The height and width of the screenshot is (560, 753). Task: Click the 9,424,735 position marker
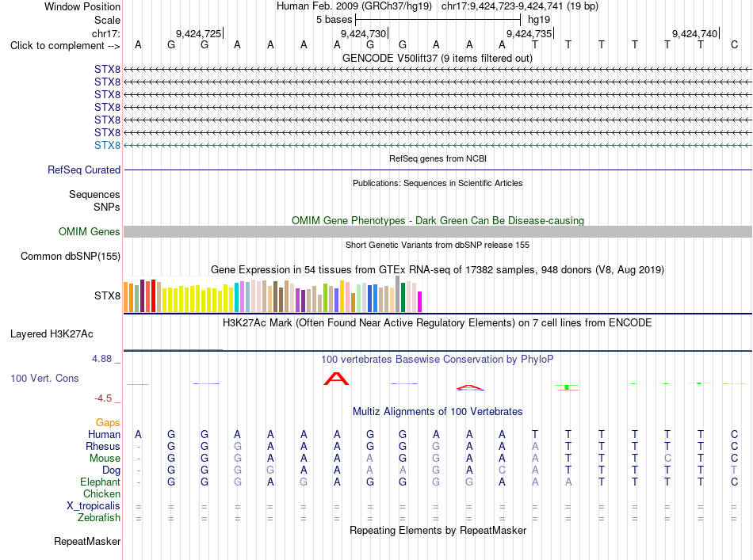pos(529,33)
